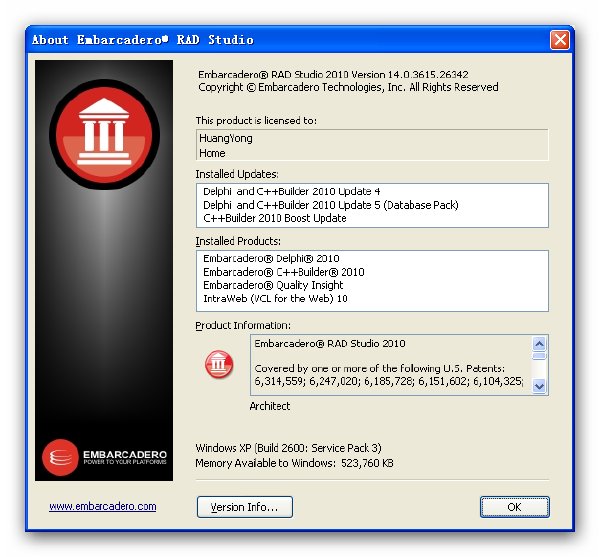
Task: Click the large red RAD Studio temple logo
Action: (104, 135)
